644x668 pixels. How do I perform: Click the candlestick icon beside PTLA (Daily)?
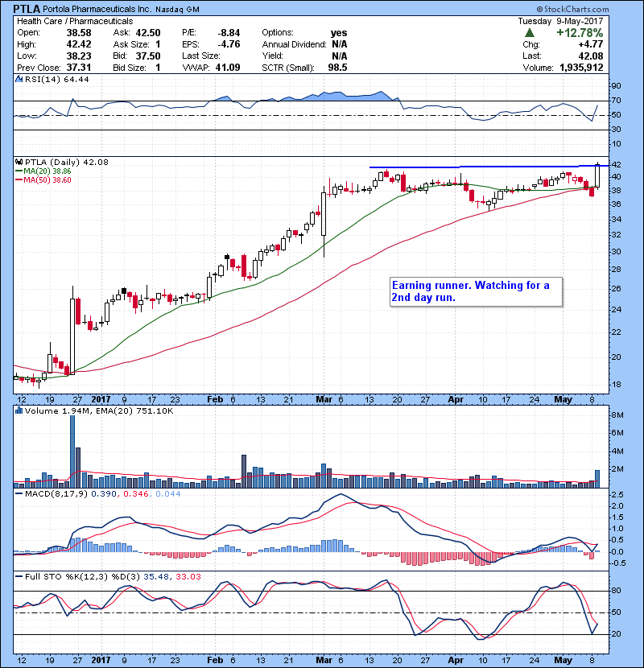(19, 162)
